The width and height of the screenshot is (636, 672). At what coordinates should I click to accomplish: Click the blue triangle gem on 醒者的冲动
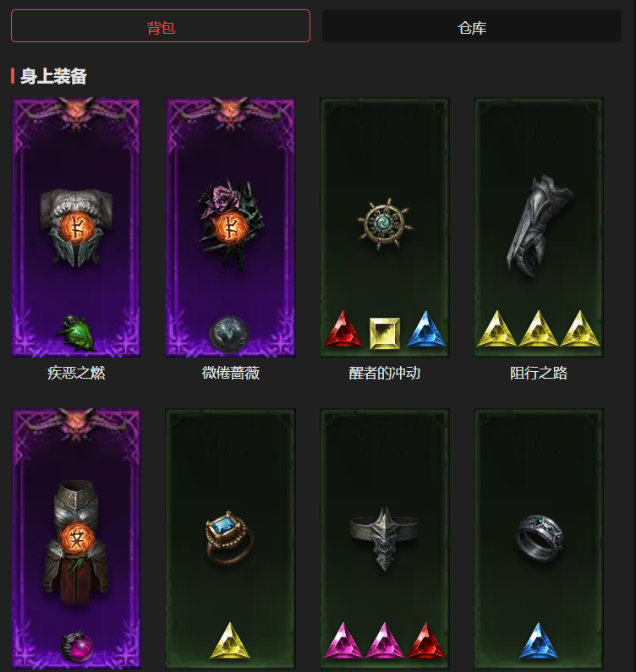pos(426,329)
